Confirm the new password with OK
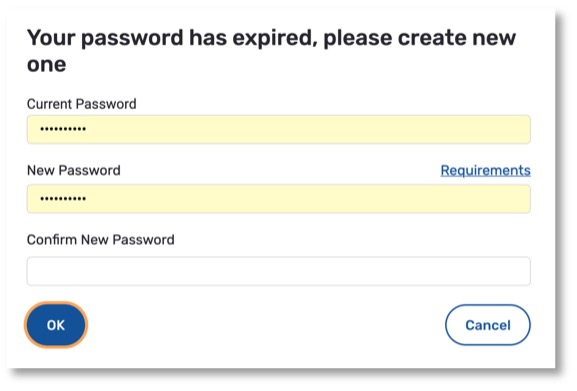Viewport: 577px width, 391px height. tap(56, 325)
